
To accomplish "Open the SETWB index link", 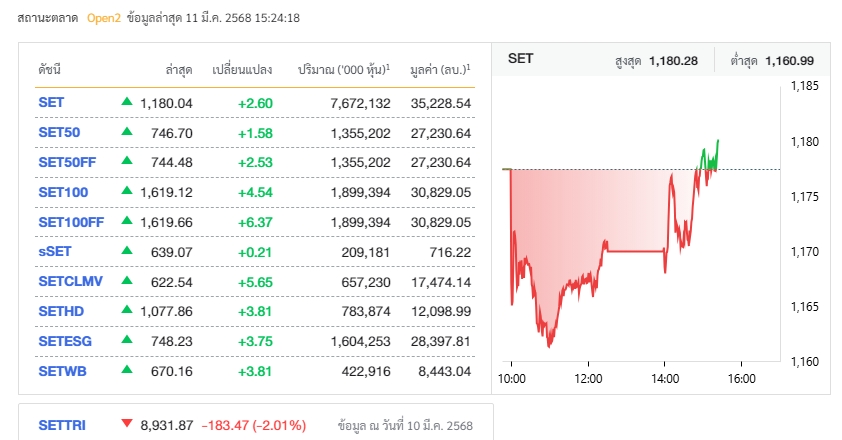I will (x=62, y=371).
